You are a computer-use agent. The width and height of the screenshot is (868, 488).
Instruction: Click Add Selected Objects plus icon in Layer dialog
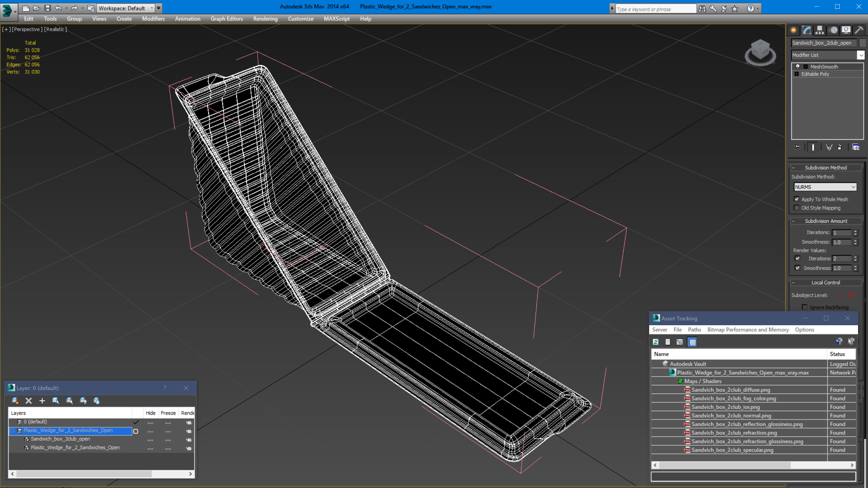(42, 401)
